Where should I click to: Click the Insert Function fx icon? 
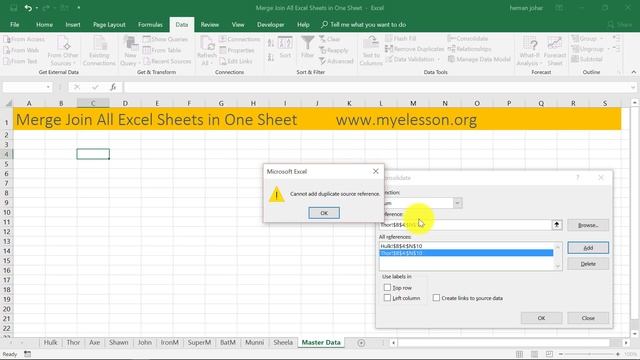pos(113,87)
